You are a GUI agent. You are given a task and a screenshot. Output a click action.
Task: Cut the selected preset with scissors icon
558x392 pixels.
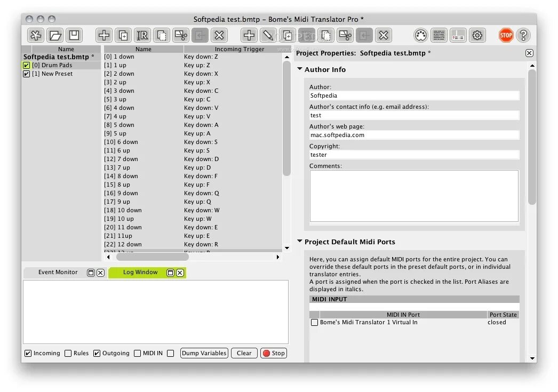(181, 35)
